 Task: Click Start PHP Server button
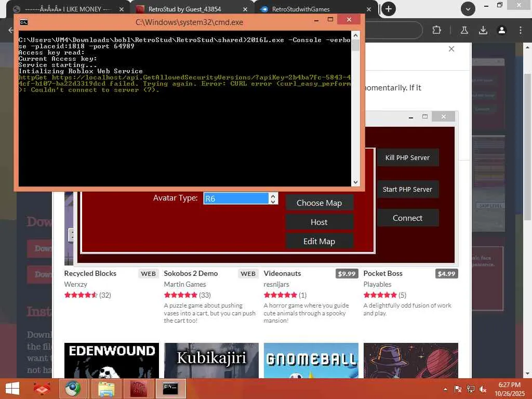[x=407, y=189]
